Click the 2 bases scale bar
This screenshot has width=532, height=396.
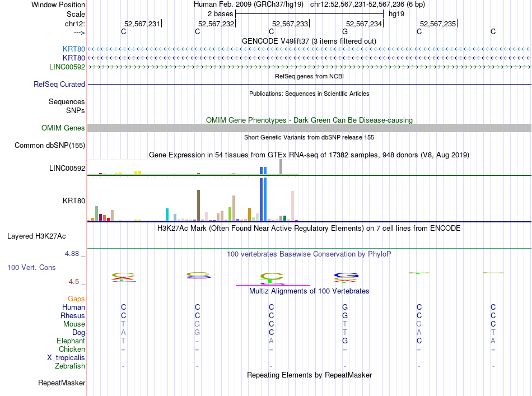tap(309, 14)
